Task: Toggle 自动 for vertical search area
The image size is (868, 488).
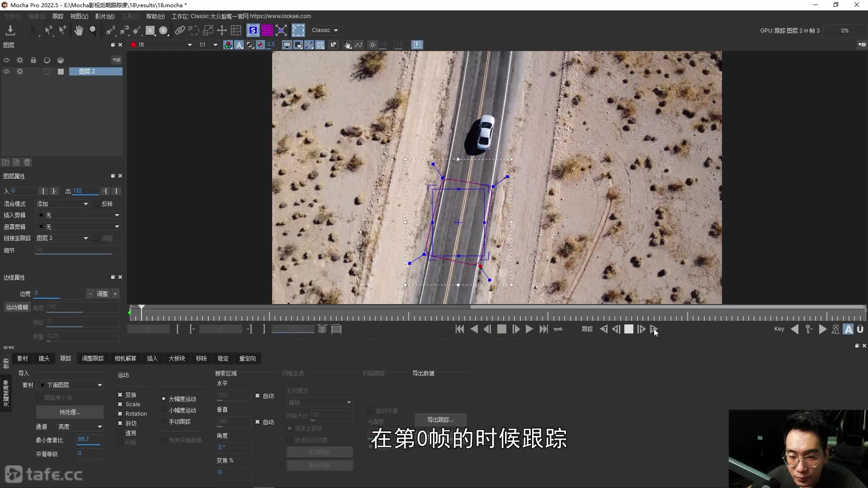Action: pyautogui.click(x=258, y=422)
